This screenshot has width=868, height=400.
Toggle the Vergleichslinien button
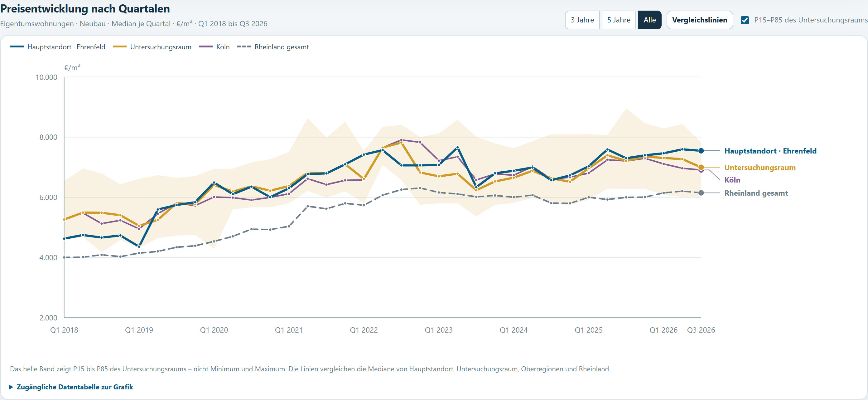700,20
